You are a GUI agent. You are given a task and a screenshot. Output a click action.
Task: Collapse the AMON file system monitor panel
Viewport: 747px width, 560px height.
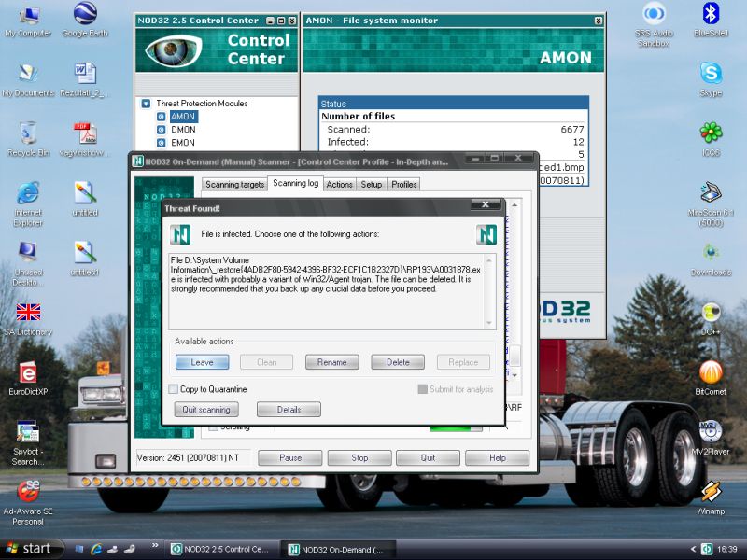[598, 21]
